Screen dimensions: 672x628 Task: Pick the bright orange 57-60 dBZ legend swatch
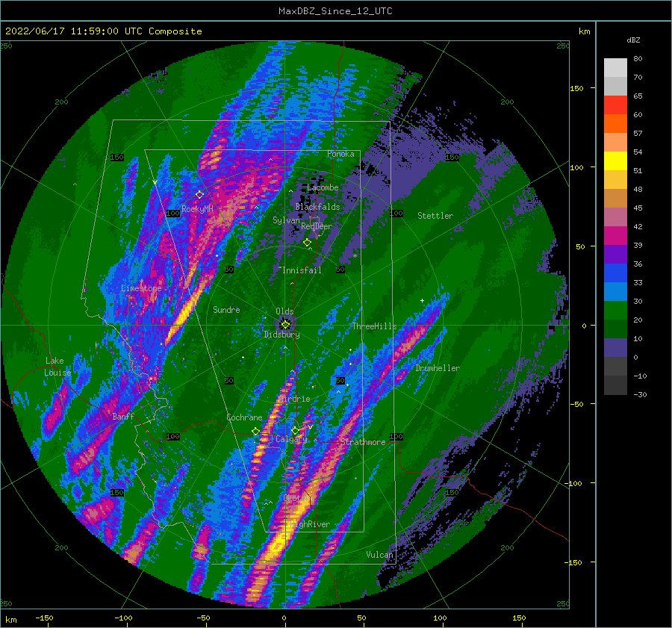(615, 124)
